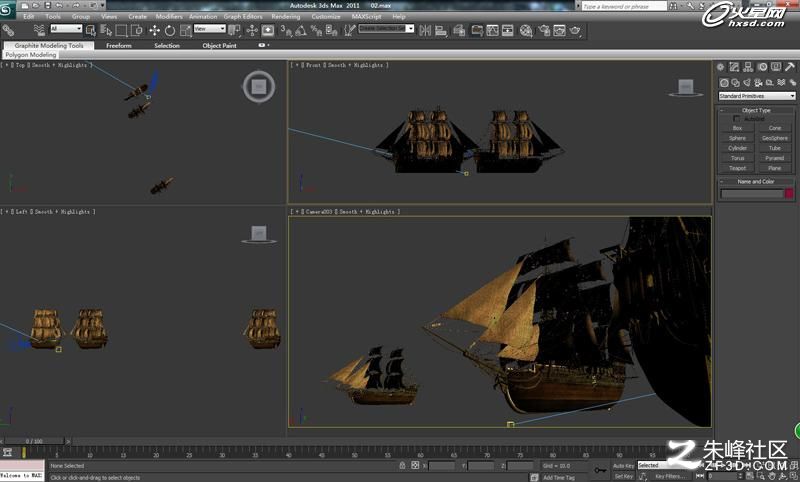
Task: Toggle the Set Key button
Action: [x=623, y=476]
